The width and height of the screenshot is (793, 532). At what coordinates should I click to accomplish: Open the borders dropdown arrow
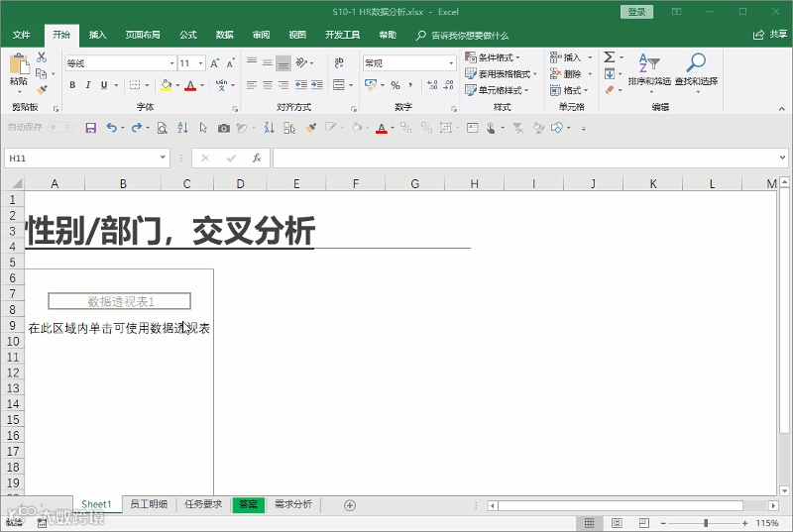tap(147, 85)
